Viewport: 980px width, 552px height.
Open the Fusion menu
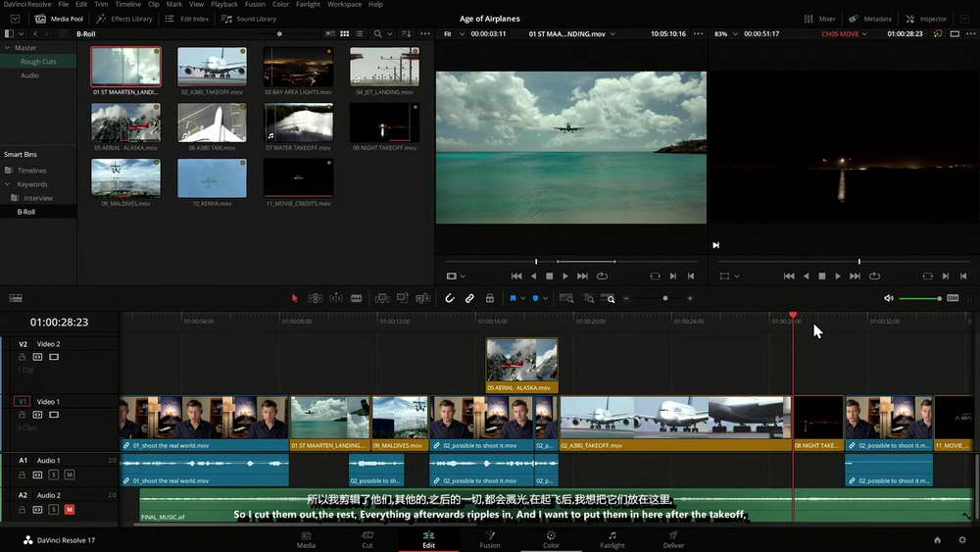coord(255,4)
